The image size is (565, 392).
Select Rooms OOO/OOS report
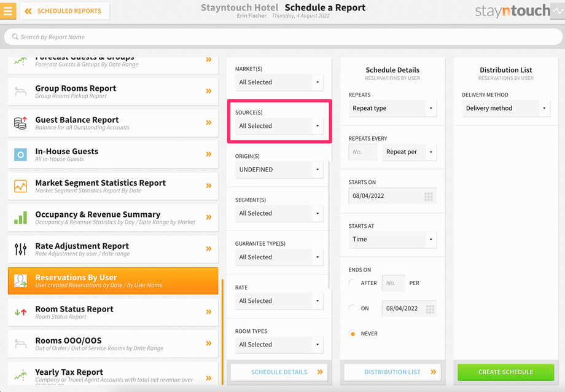(113, 344)
